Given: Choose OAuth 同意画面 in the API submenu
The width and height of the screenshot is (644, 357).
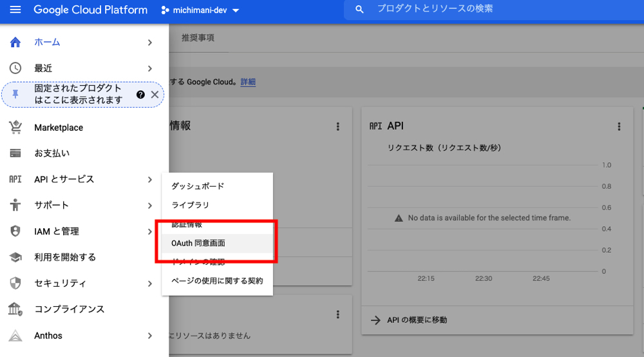Looking at the screenshot, I should coord(217,243).
